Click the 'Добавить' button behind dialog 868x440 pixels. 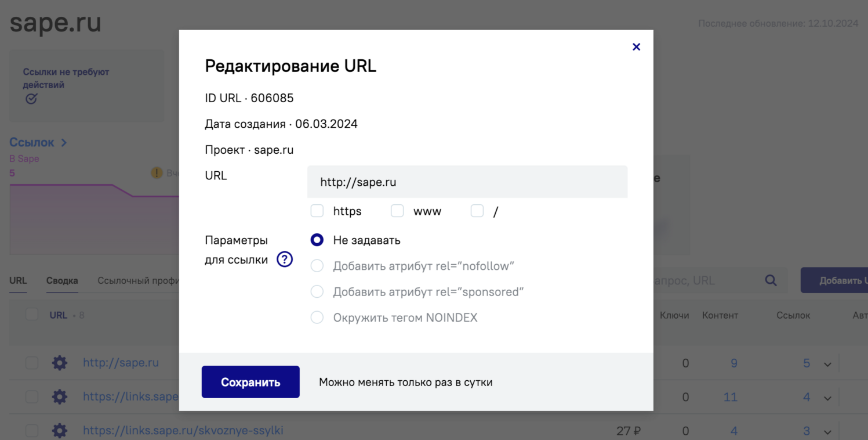(834, 280)
